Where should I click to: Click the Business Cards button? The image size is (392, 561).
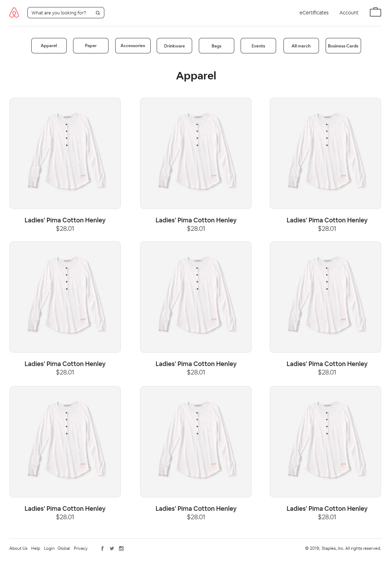[343, 46]
